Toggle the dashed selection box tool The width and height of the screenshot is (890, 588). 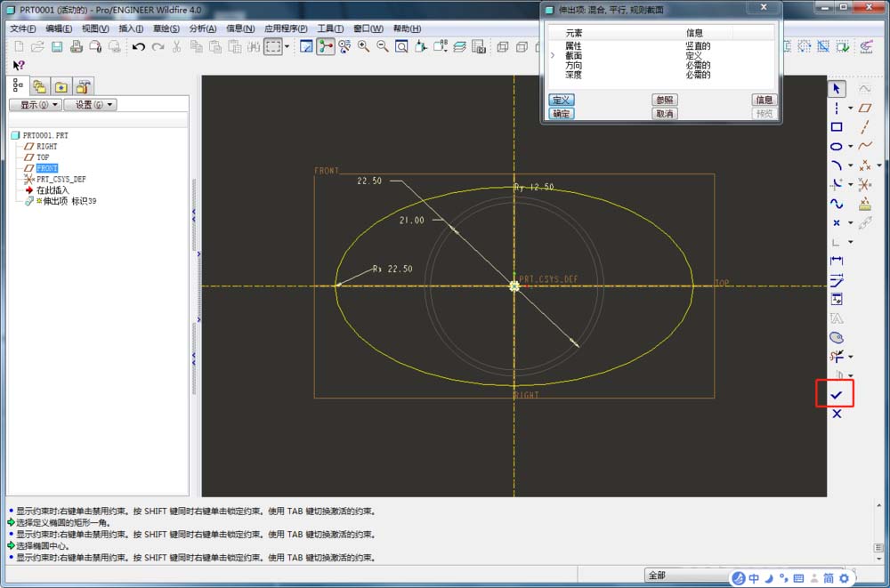(x=273, y=46)
